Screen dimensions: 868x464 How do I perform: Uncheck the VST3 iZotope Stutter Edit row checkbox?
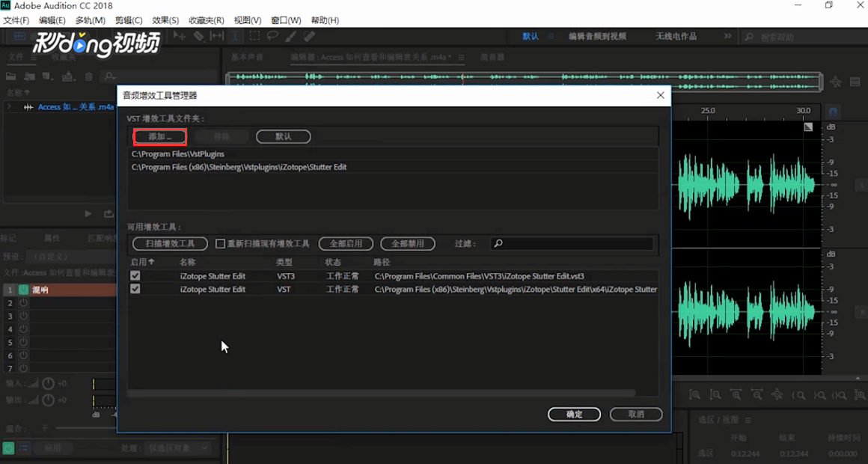[x=135, y=275]
